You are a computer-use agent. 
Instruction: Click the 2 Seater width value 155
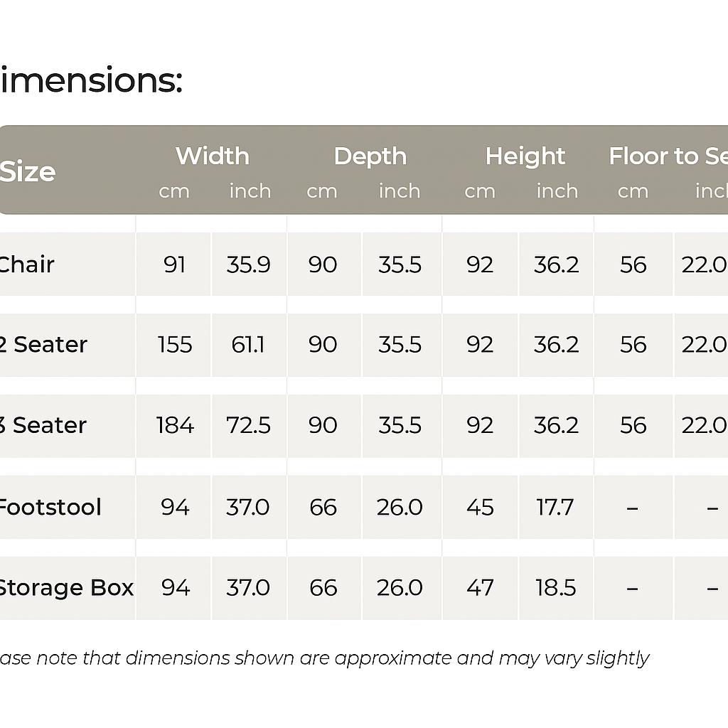pyautogui.click(x=175, y=345)
